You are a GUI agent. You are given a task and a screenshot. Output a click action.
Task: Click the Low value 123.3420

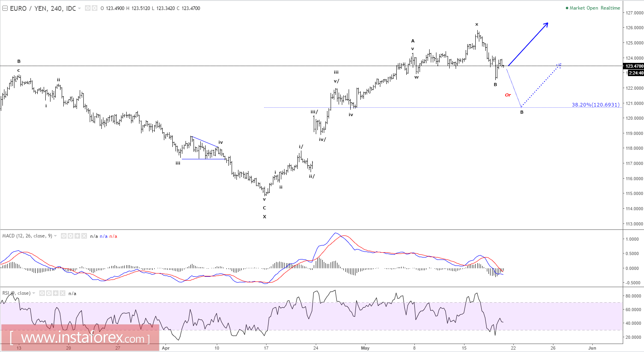click(165, 8)
